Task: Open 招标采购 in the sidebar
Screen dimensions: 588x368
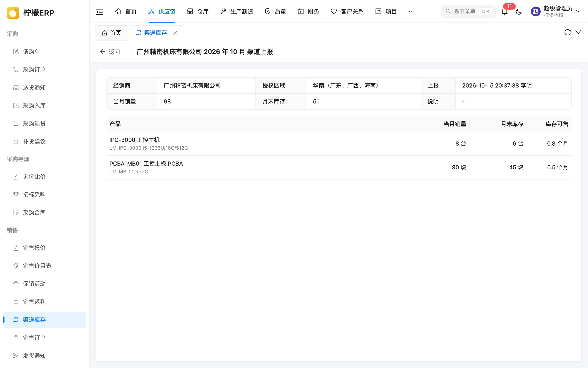Action: [x=45, y=195]
